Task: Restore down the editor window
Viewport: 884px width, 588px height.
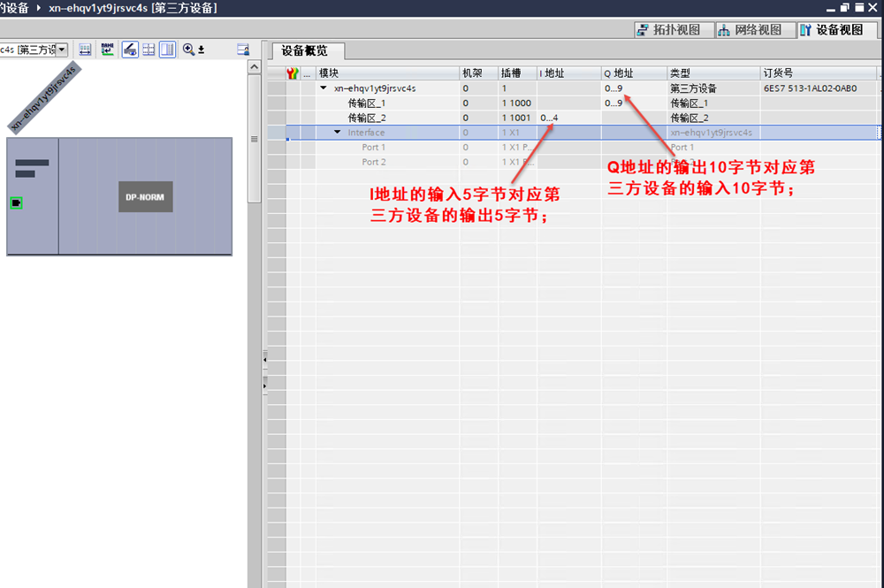Action: coord(846,7)
